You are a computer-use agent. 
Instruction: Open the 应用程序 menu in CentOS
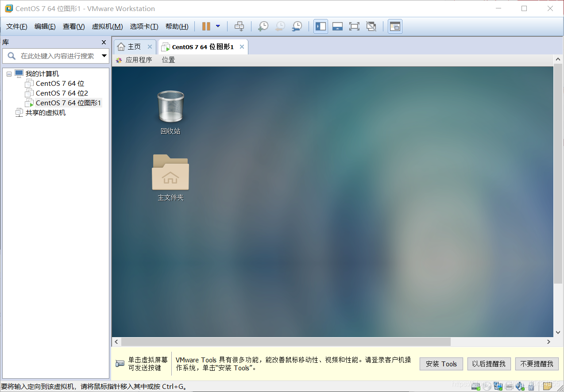[139, 60]
